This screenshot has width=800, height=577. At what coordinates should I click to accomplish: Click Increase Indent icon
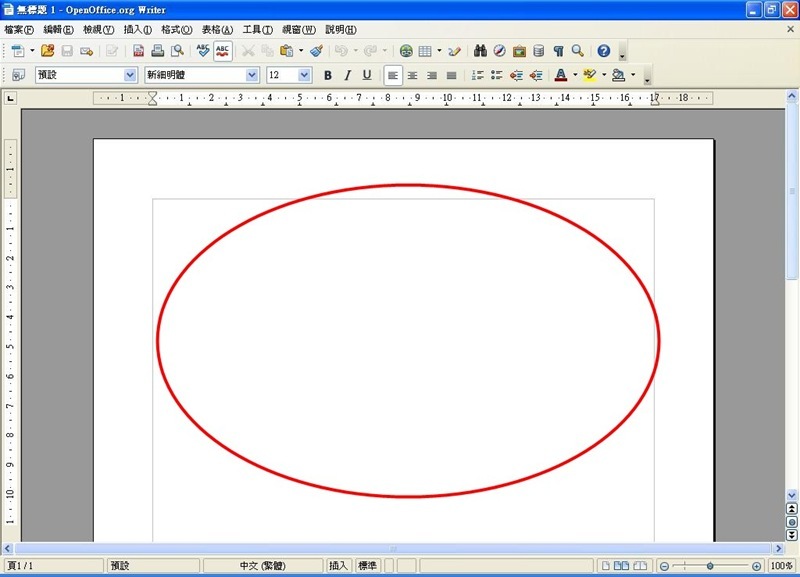tap(536, 75)
